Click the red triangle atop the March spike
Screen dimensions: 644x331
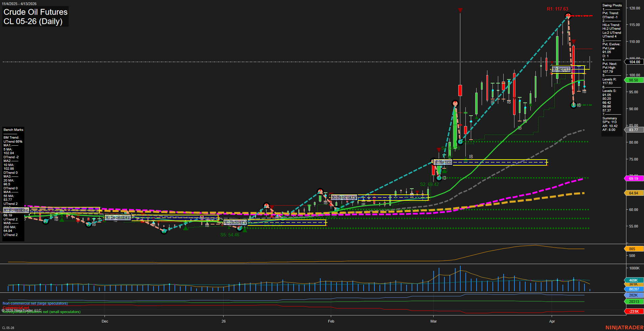460,10
